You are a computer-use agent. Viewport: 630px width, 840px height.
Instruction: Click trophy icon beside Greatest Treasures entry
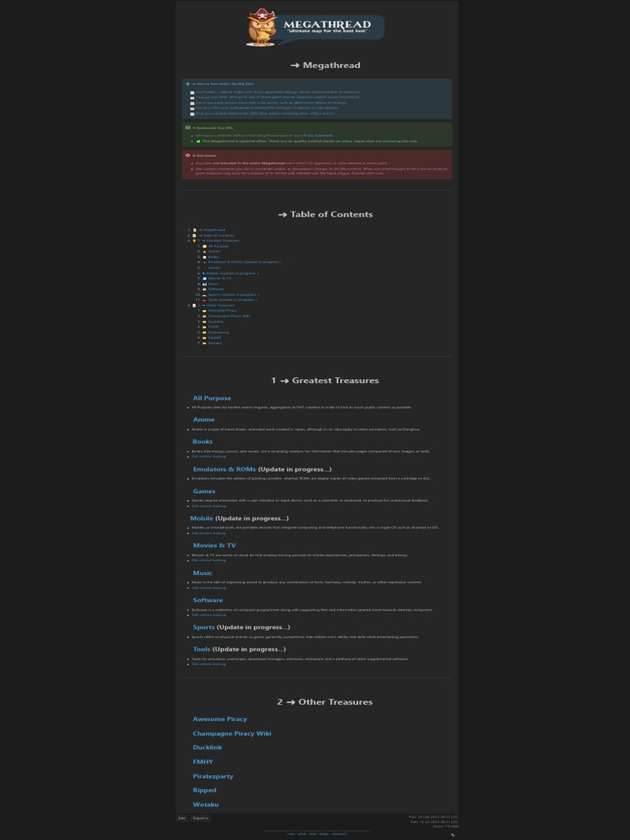pyautogui.click(x=194, y=241)
